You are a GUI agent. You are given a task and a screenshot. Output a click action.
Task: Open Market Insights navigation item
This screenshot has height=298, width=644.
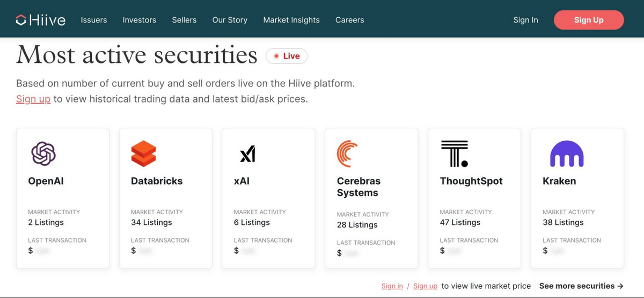tap(291, 20)
